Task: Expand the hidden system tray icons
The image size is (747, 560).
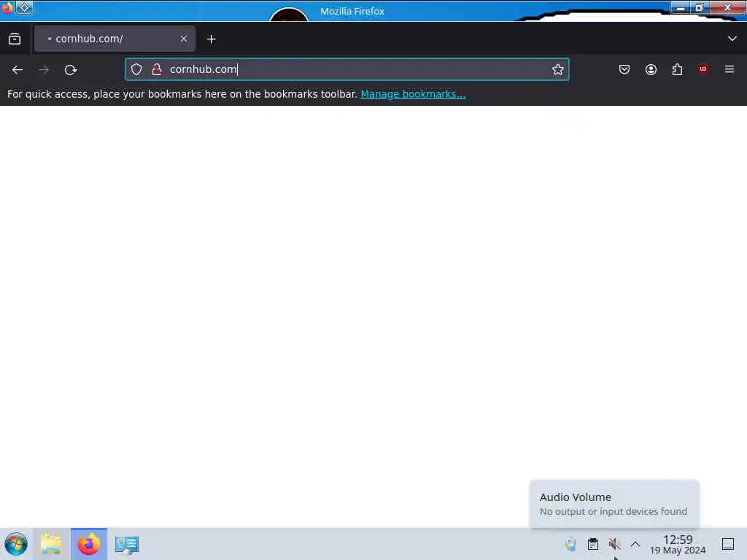Action: pyautogui.click(x=635, y=544)
